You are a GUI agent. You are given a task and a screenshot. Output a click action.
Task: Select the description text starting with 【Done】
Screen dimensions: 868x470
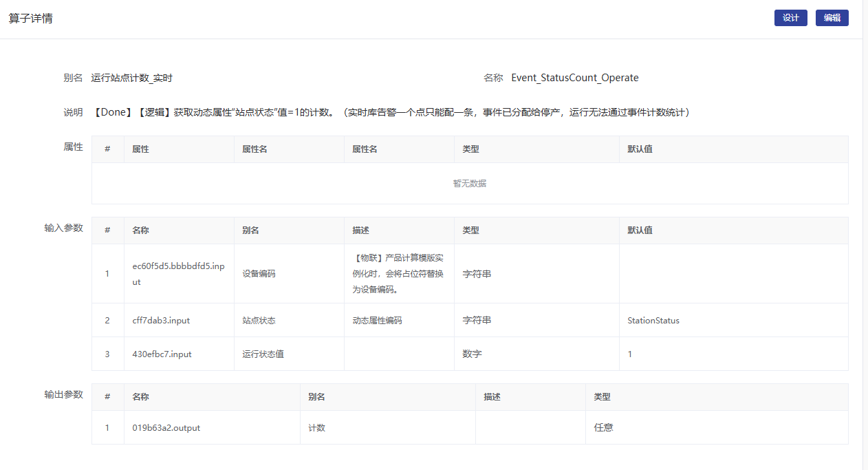tap(390, 112)
